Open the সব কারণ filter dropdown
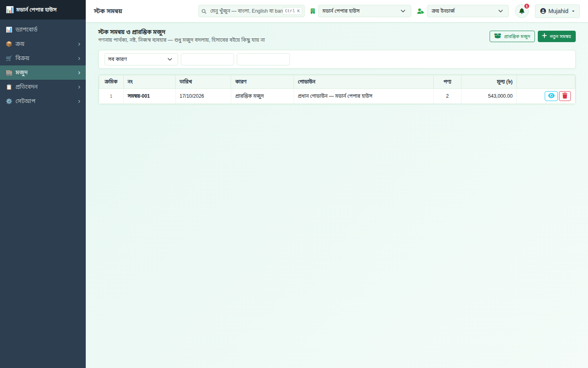588x368 pixels. (141, 59)
